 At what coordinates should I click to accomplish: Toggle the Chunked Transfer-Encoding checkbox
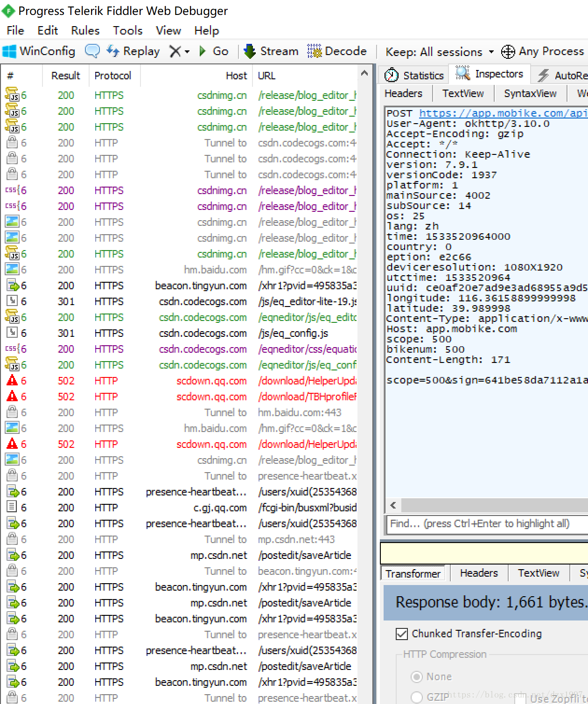pyautogui.click(x=401, y=634)
